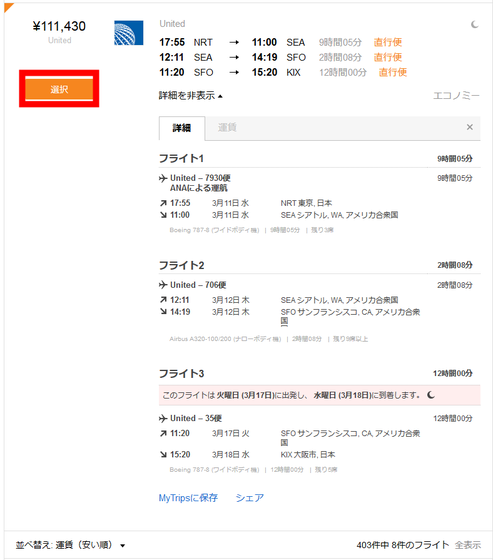
Task: Click United – 35便 flight text
Action: [196, 418]
